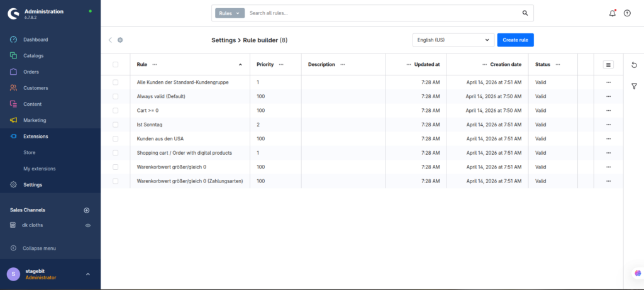Open the dk cloths sales channel
Image resolution: width=644 pixels, height=290 pixels.
33,225
